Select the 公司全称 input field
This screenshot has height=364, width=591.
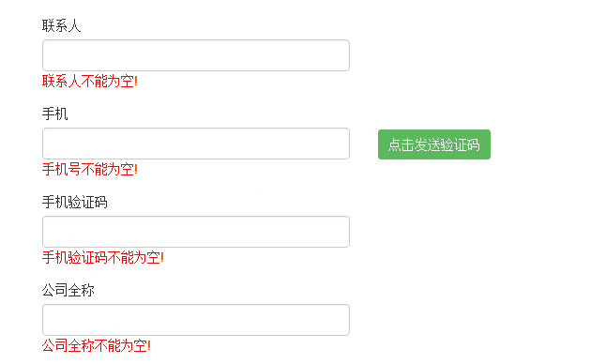(x=196, y=320)
